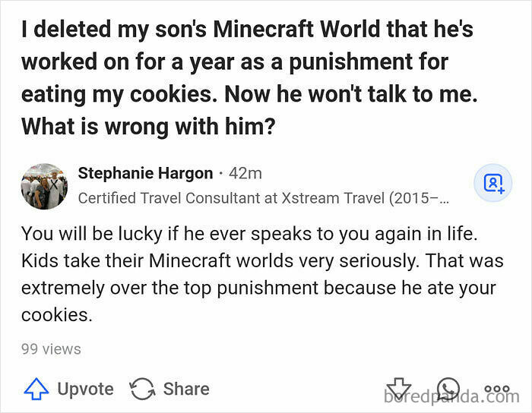The width and height of the screenshot is (532, 413).
Task: Expand the truncated credential ellipsis
Action: click(x=444, y=199)
